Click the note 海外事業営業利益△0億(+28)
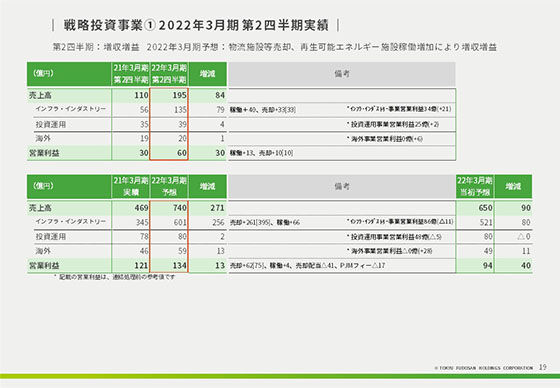The height and width of the screenshot is (388, 560). [389, 251]
